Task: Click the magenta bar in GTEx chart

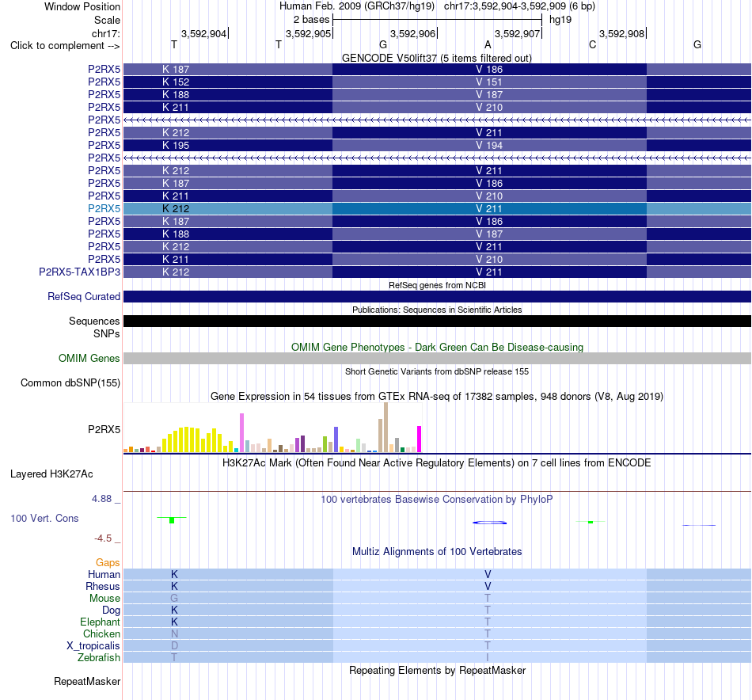Action: [x=420, y=439]
